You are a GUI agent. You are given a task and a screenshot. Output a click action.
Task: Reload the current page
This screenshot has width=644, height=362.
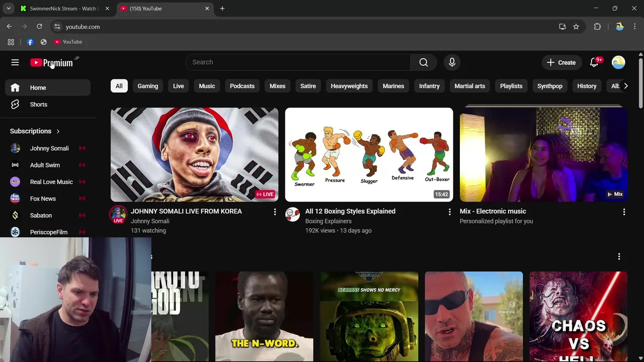[39, 27]
